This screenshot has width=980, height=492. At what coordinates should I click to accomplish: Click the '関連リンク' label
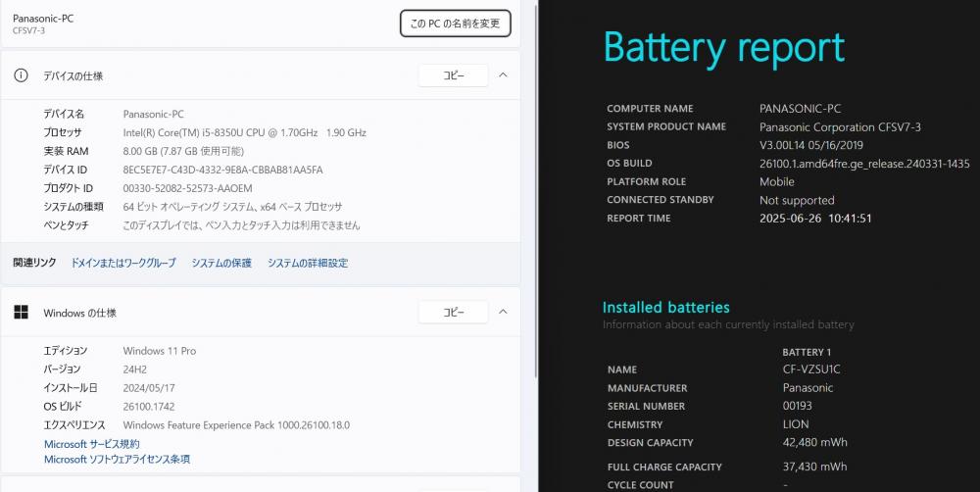click(x=34, y=263)
